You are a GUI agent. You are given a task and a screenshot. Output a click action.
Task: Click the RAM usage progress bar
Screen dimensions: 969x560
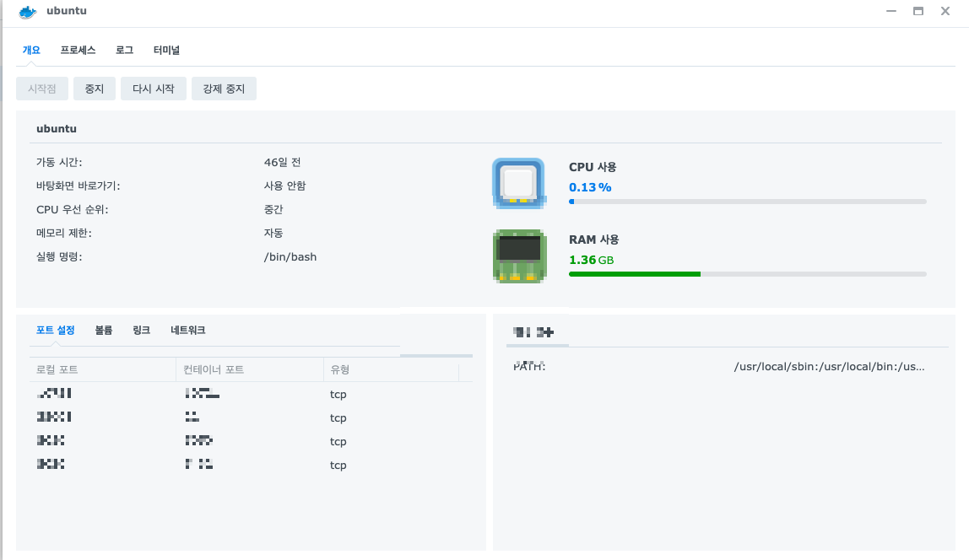pyautogui.click(x=748, y=274)
